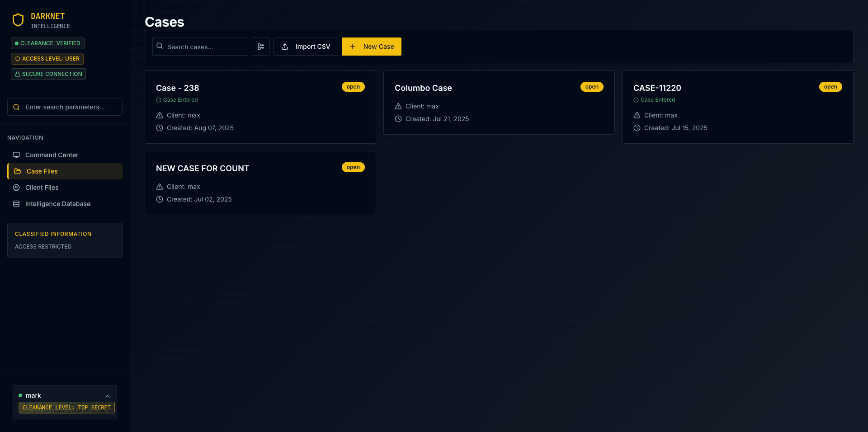The height and width of the screenshot is (432, 868).
Task: Click the clock icon on Case - 238
Action: pyautogui.click(x=160, y=128)
